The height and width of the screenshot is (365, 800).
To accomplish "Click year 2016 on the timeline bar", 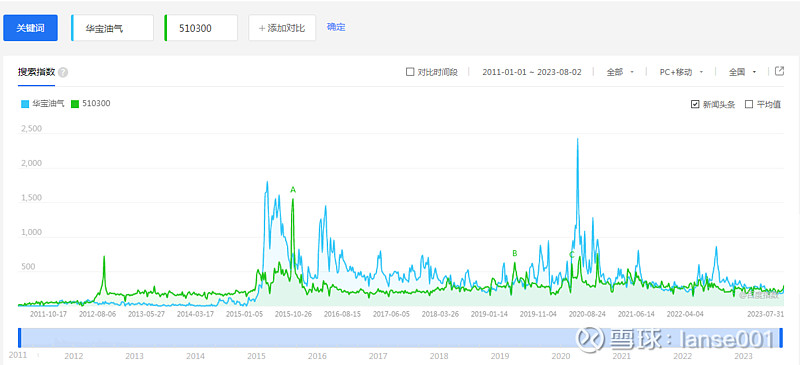I will pyautogui.click(x=317, y=356).
